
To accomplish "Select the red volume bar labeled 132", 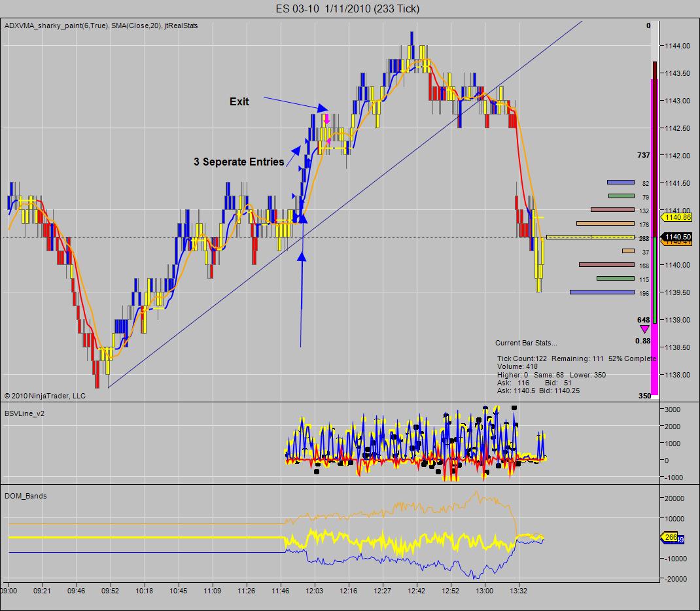I will [x=612, y=210].
